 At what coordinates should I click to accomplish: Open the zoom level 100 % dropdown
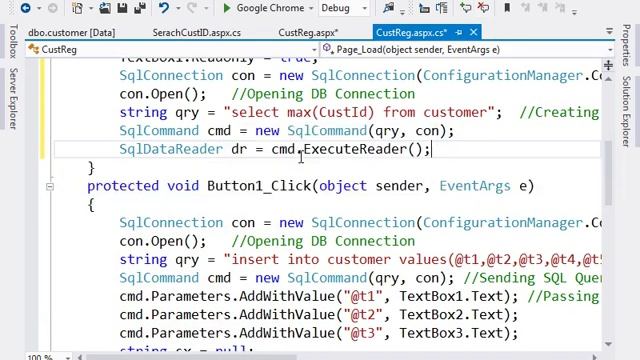pyautogui.click(x=68, y=358)
